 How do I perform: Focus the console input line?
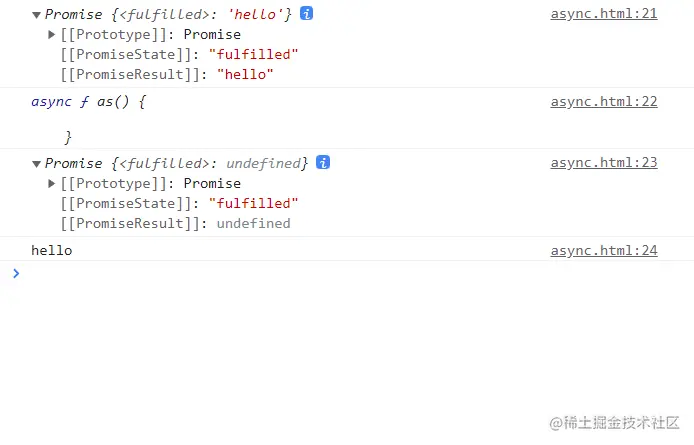354,273
